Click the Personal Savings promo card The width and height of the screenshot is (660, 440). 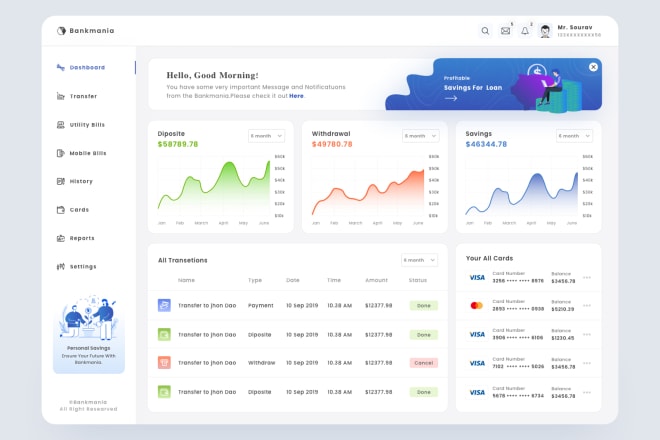pyautogui.click(x=89, y=334)
